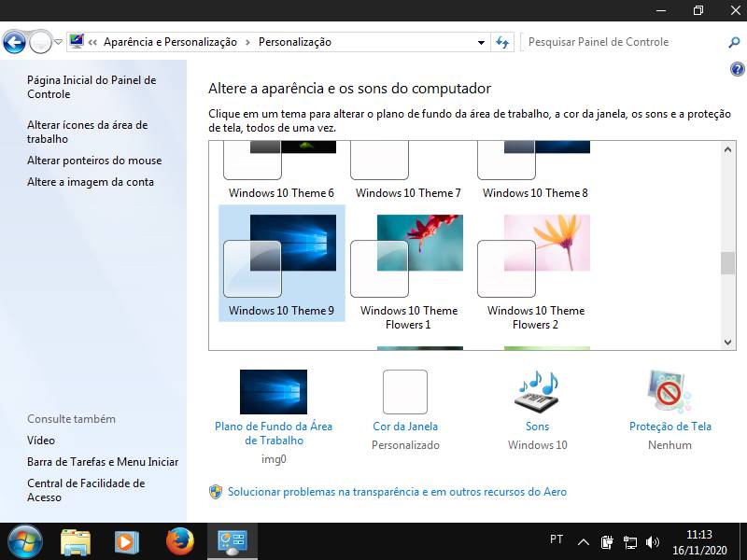
Task: Click the network tray icon
Action: tap(629, 542)
